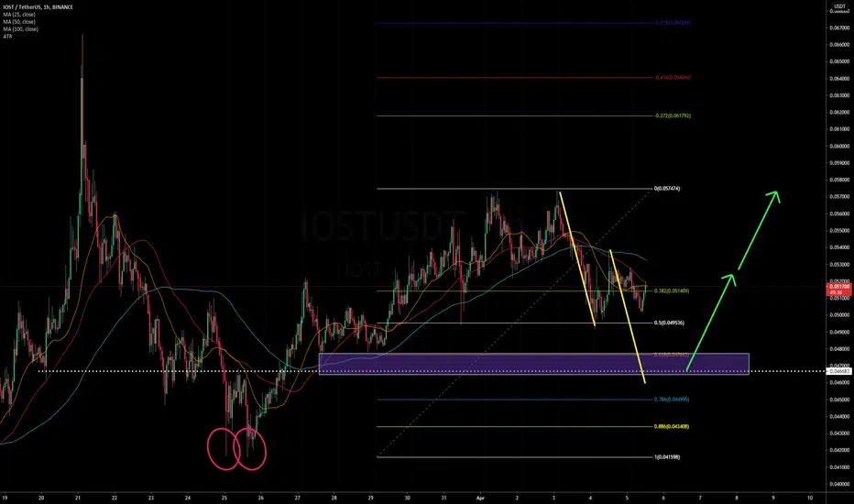
Task: Click date 21 on the time axis
Action: point(78,498)
